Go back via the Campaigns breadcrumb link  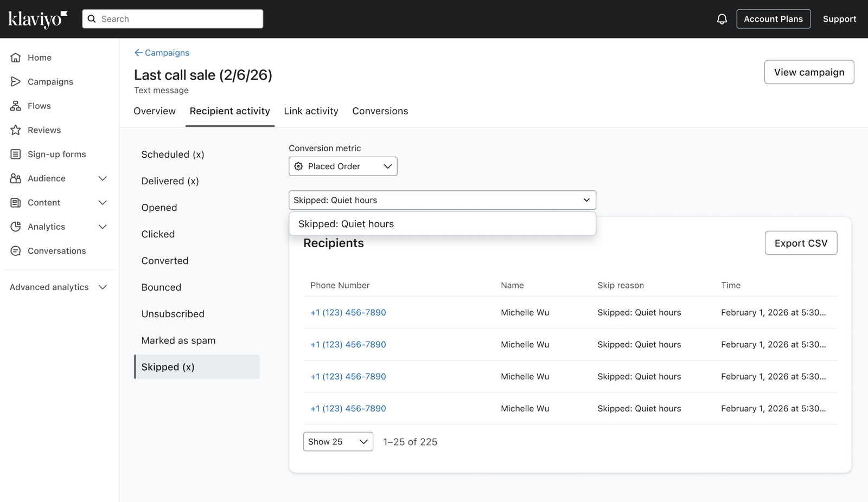[167, 53]
